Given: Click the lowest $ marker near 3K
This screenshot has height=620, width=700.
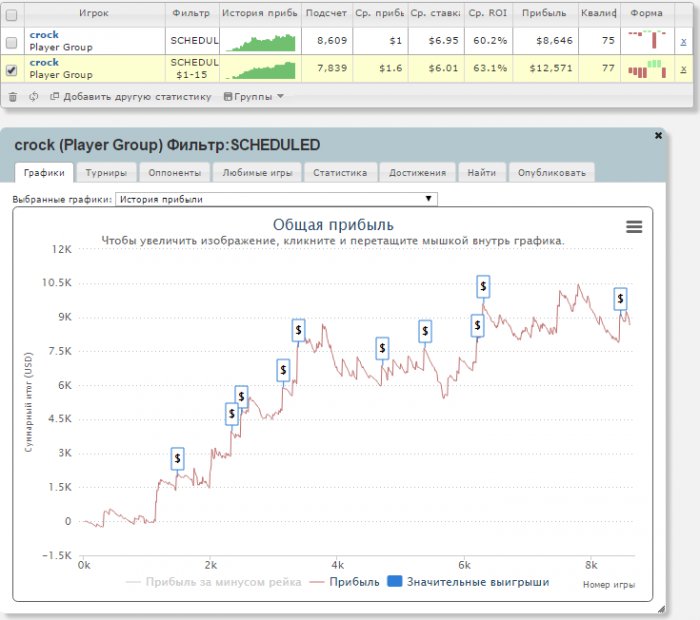Looking at the screenshot, I should coord(177,458).
